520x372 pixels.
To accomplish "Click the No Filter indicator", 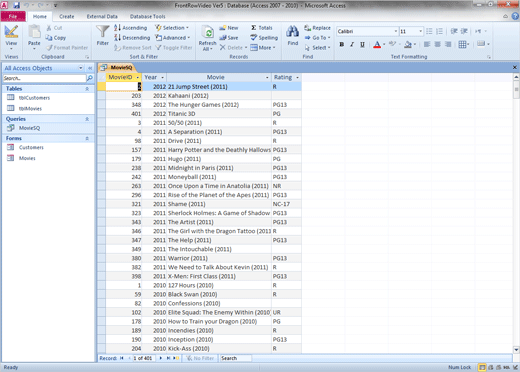I will coord(200,358).
